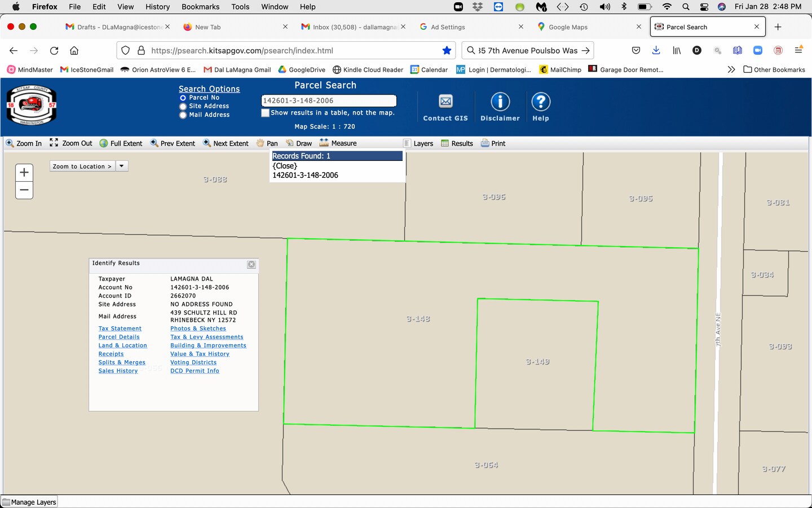Open the Tax Statement link
Viewport: 812px width, 508px height.
pos(120,329)
